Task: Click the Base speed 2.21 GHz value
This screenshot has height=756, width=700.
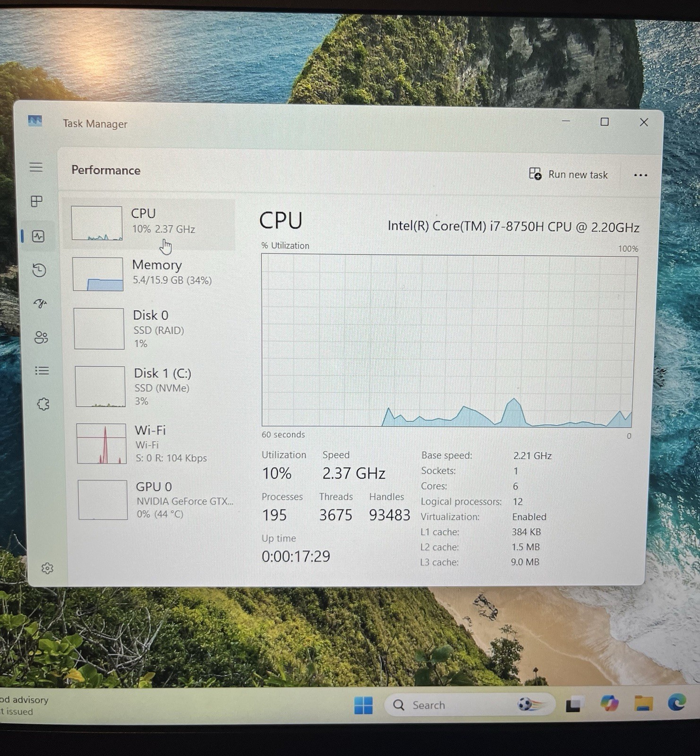Action: 532,455
